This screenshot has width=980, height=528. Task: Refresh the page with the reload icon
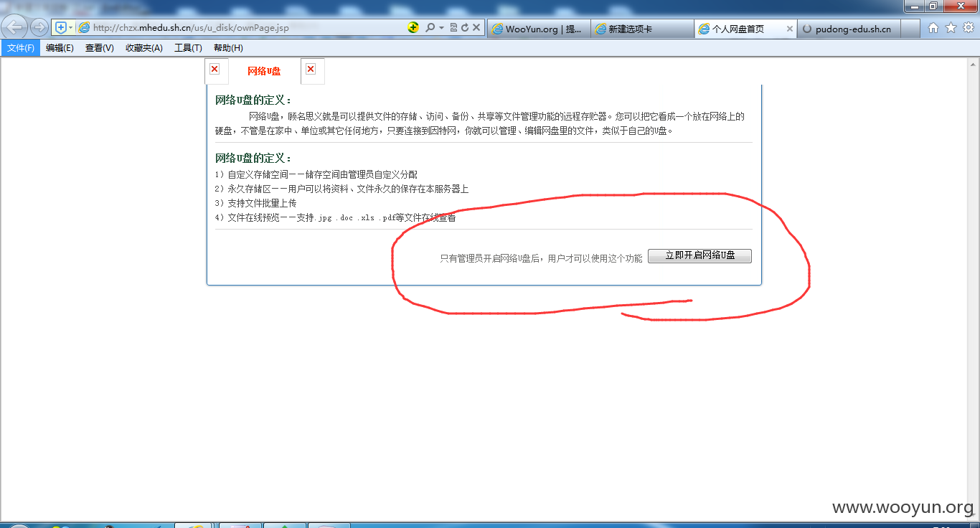[x=464, y=28]
